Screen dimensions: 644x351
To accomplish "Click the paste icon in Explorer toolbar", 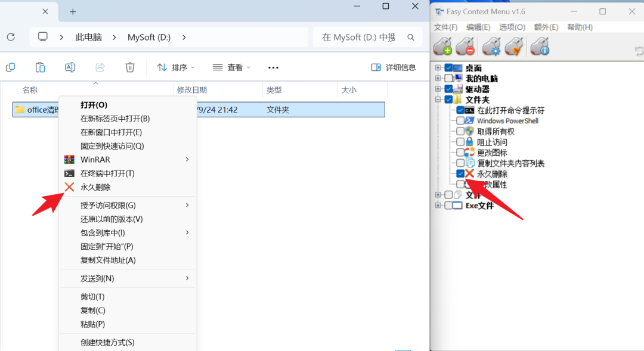I will (x=41, y=67).
